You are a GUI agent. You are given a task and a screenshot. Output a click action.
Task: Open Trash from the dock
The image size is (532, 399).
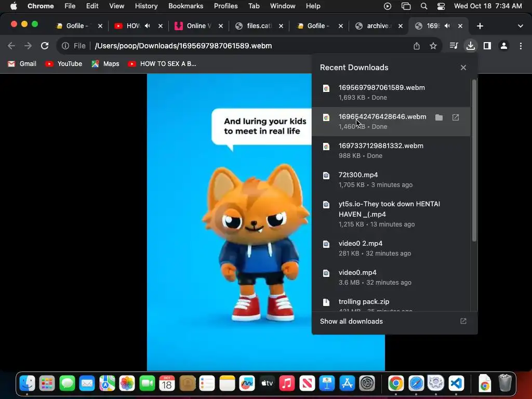pyautogui.click(x=505, y=383)
